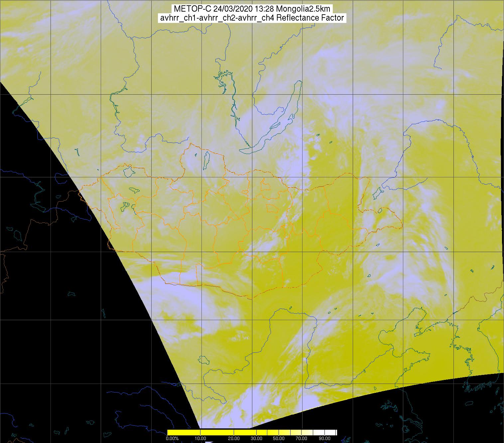Click the '70.00' color bar label
504x443 pixels.
point(301,439)
